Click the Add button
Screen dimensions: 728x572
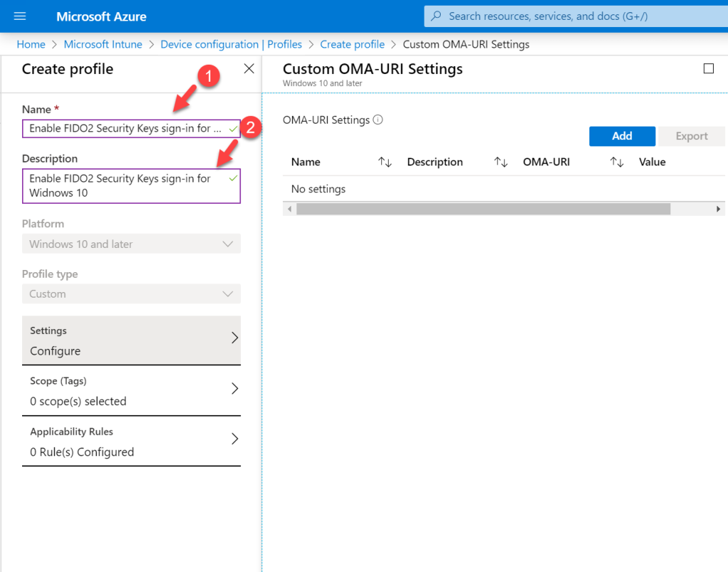click(621, 136)
